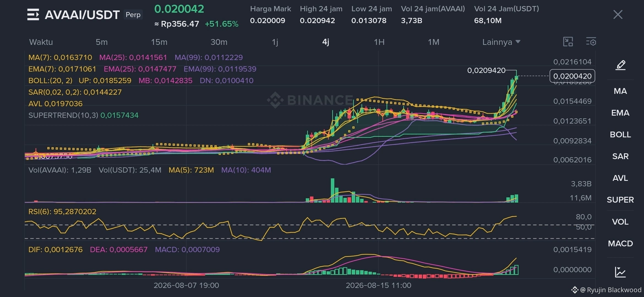Screen dimensions: 644x297
Task: Click the Rp356.47 converted price
Action: click(x=177, y=24)
